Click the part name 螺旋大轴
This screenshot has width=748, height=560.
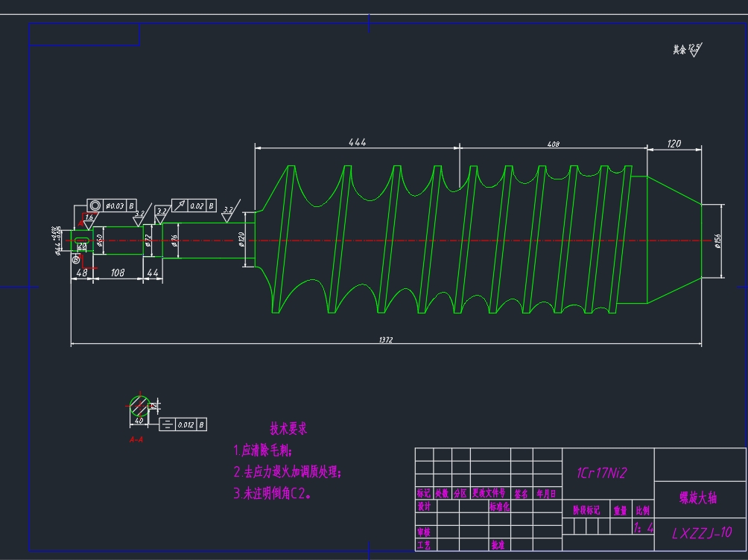698,498
